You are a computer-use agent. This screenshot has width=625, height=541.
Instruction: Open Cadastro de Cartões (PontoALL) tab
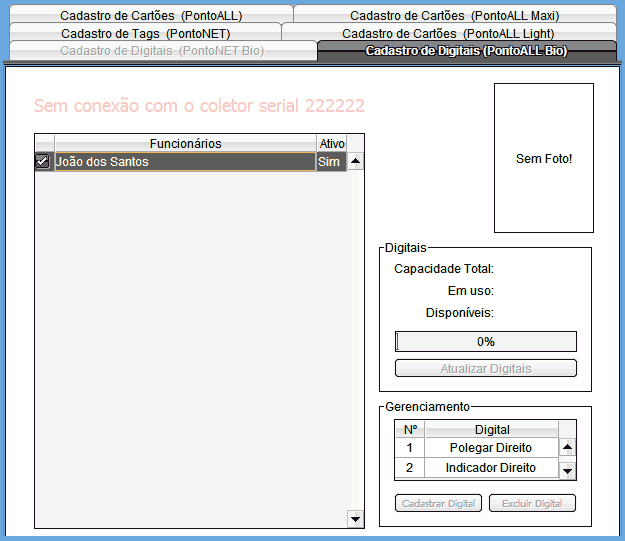coord(151,16)
